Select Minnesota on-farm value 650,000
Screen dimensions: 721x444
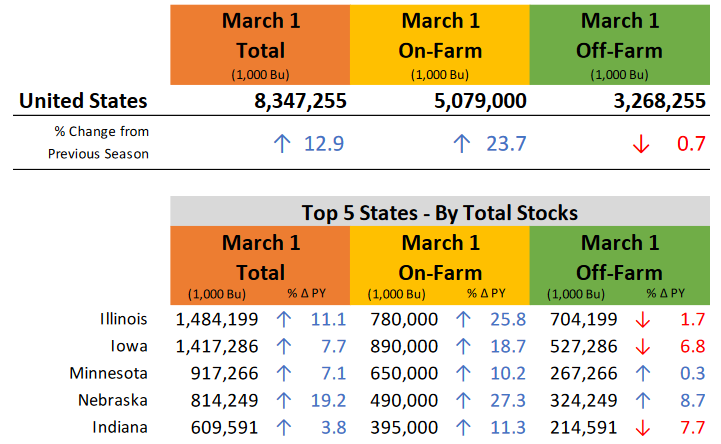click(x=404, y=374)
